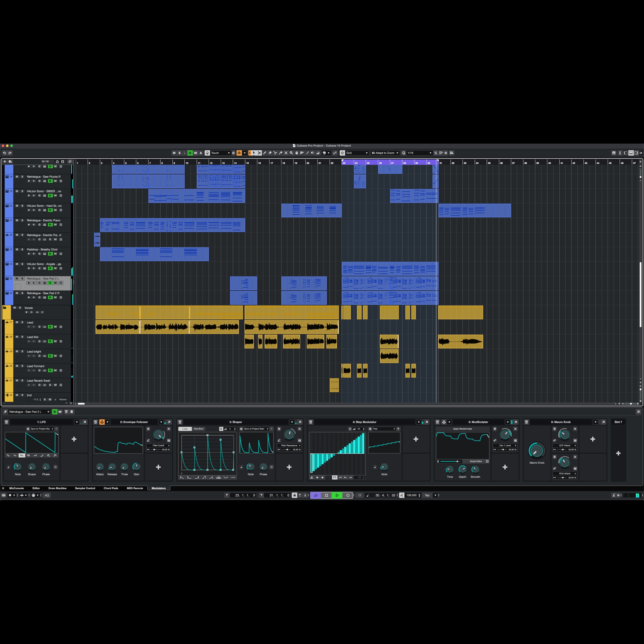Open the MIDI Remote tab
The image size is (644, 644).
(135, 488)
